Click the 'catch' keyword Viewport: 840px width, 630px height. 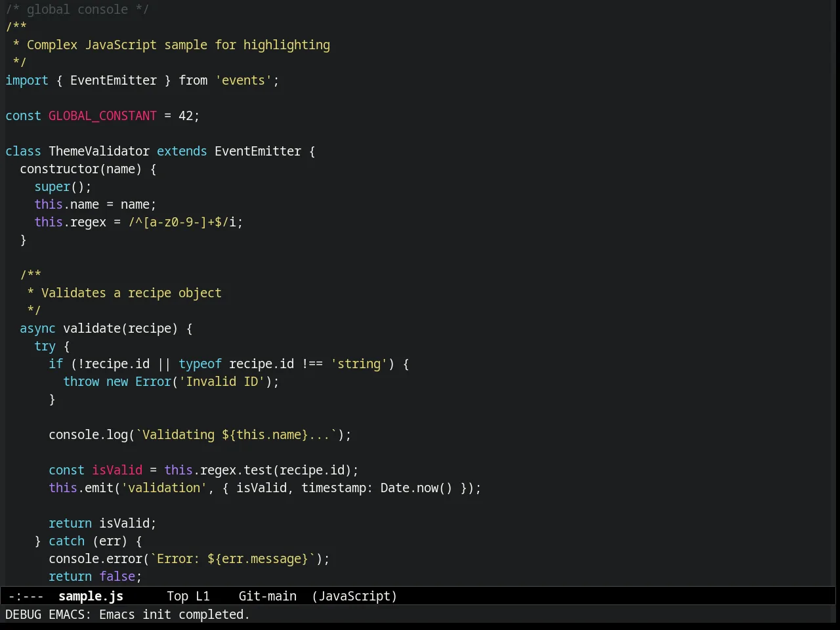66,541
